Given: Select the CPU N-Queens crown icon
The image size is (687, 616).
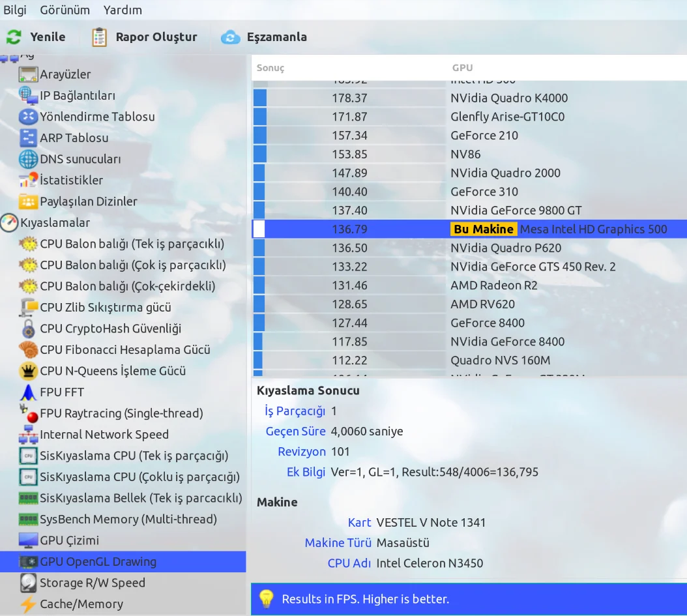Looking at the screenshot, I should (x=29, y=370).
